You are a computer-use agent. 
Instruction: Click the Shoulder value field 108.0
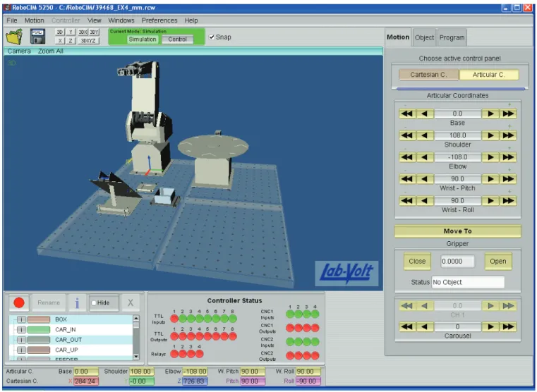point(457,135)
